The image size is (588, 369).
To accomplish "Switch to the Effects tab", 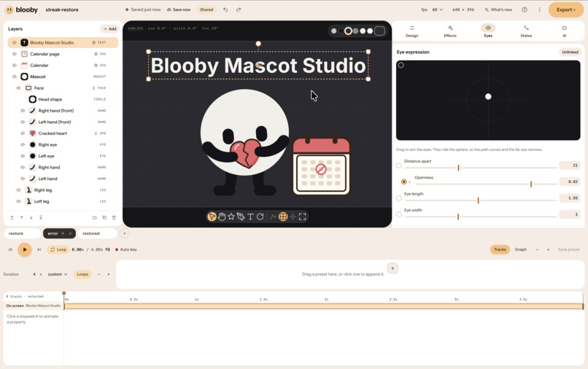I will tap(450, 31).
